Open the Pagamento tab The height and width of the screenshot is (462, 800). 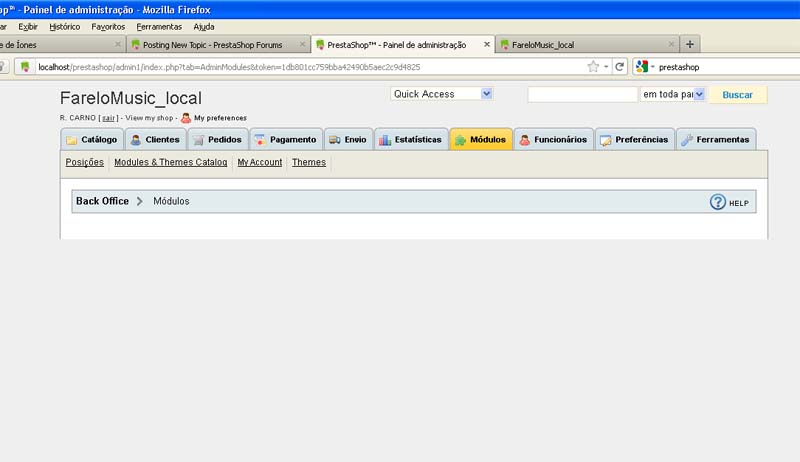286,139
